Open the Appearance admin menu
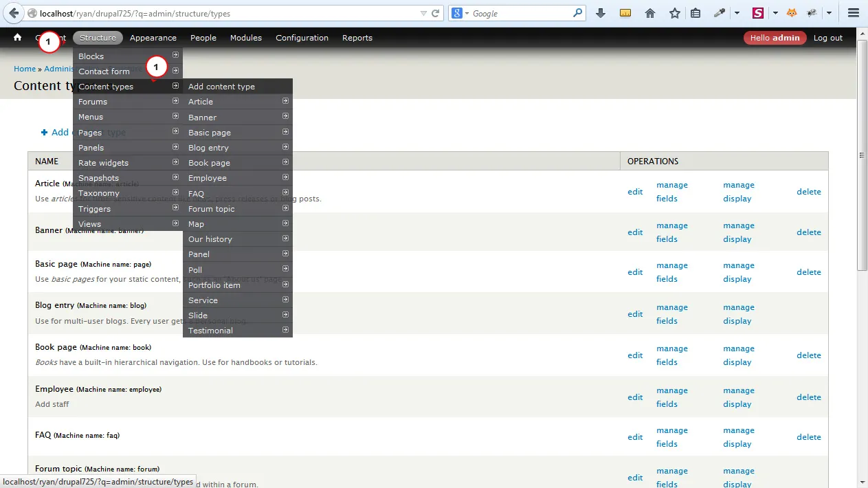The height and width of the screenshot is (488, 868). point(153,38)
